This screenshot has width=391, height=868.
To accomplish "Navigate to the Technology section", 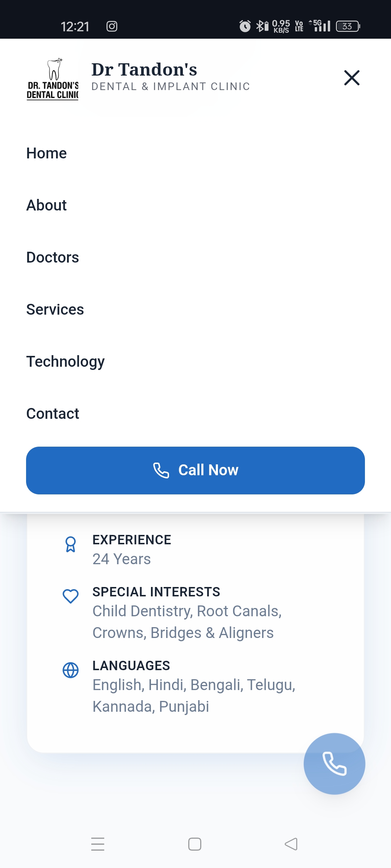I will click(66, 362).
